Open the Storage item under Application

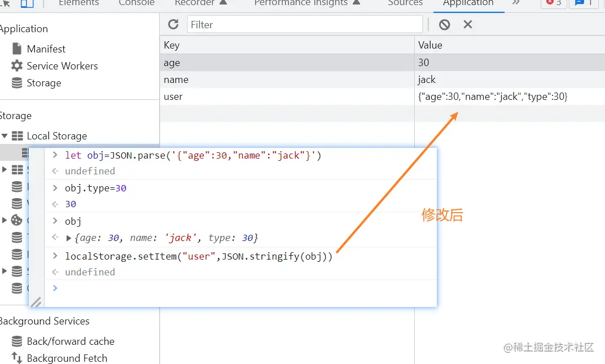[x=44, y=83]
